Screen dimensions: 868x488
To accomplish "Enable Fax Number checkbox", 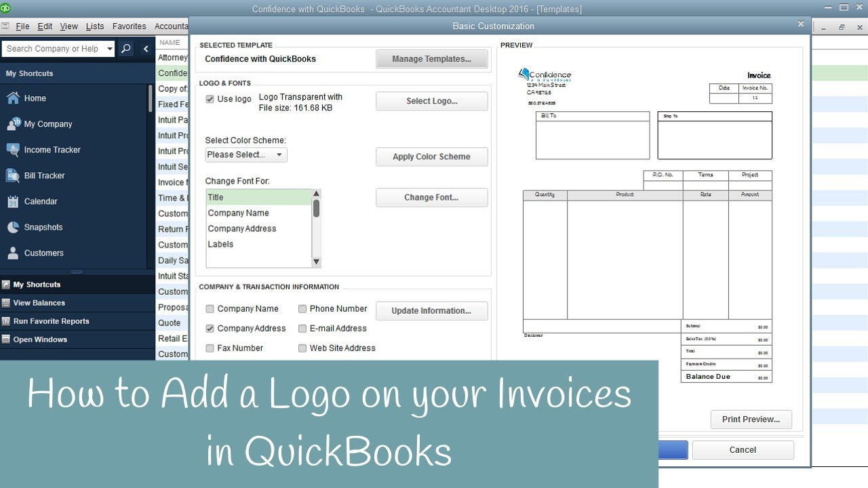I will click(210, 348).
